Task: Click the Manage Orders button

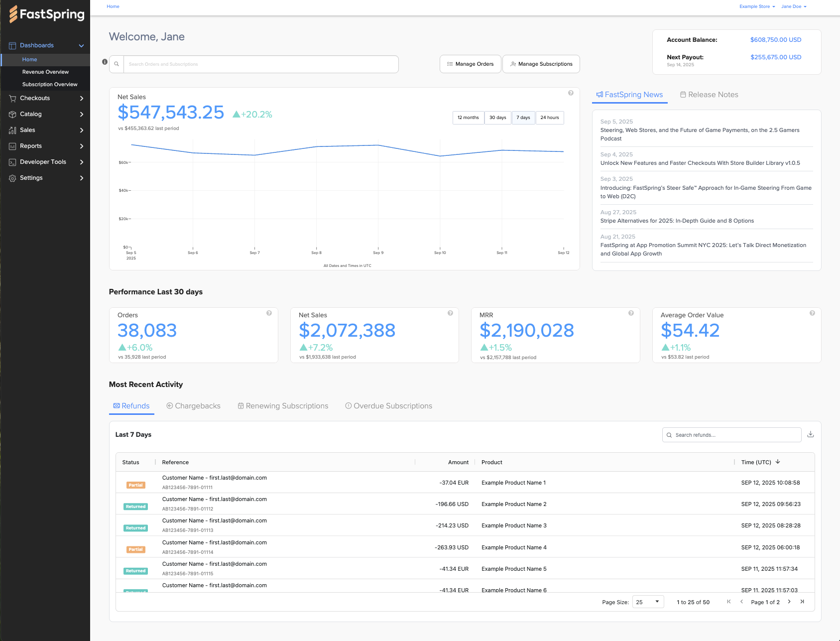Action: pos(471,64)
